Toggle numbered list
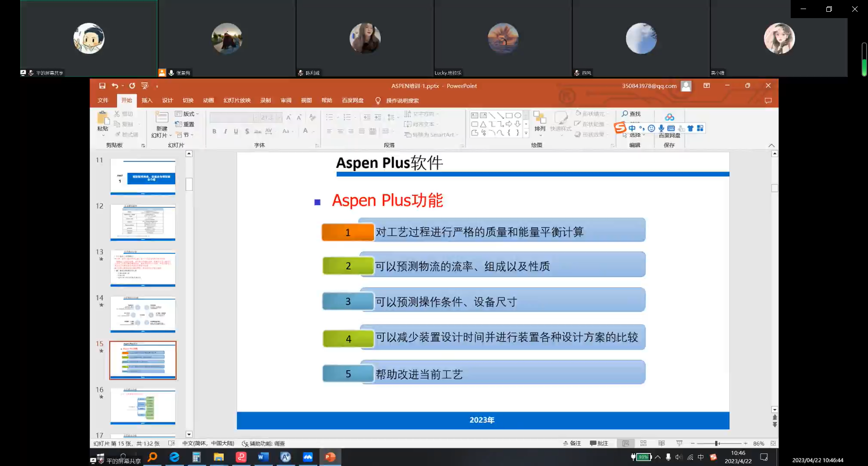 [347, 118]
